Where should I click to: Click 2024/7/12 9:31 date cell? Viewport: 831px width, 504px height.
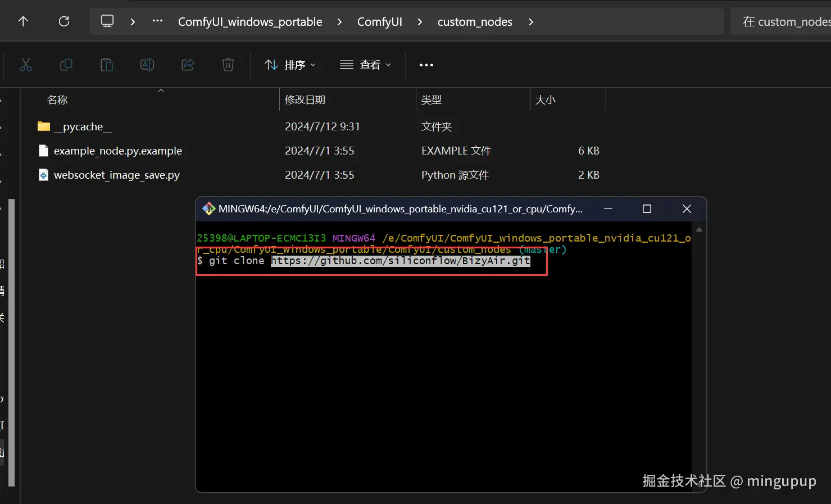point(323,126)
